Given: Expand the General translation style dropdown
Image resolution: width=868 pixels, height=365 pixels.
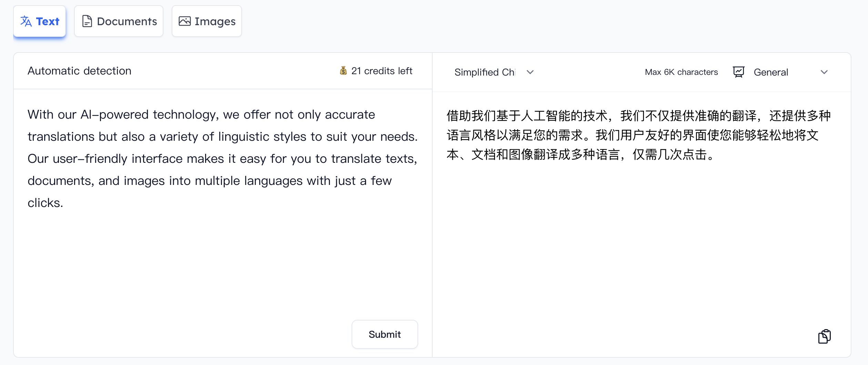Looking at the screenshot, I should pyautogui.click(x=825, y=72).
